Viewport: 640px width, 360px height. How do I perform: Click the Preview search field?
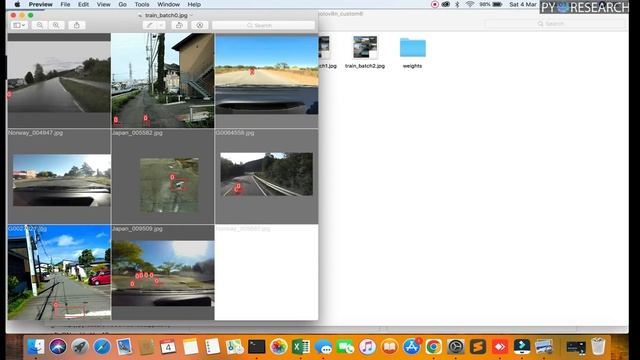click(x=263, y=25)
